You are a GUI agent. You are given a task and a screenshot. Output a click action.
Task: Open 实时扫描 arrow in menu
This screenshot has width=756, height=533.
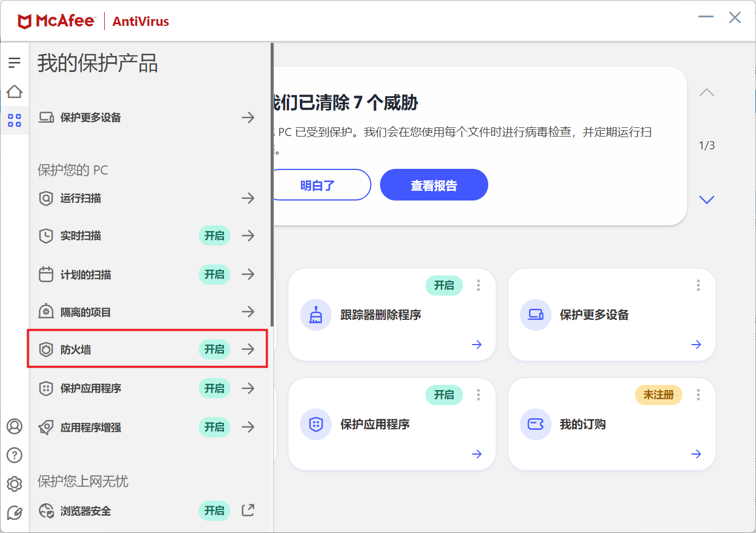(248, 236)
